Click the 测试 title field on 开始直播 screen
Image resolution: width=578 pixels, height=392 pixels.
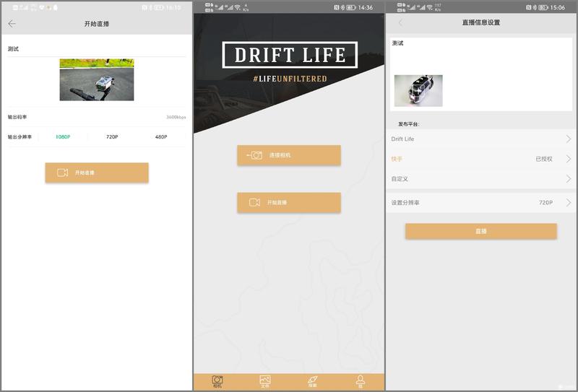click(97, 48)
